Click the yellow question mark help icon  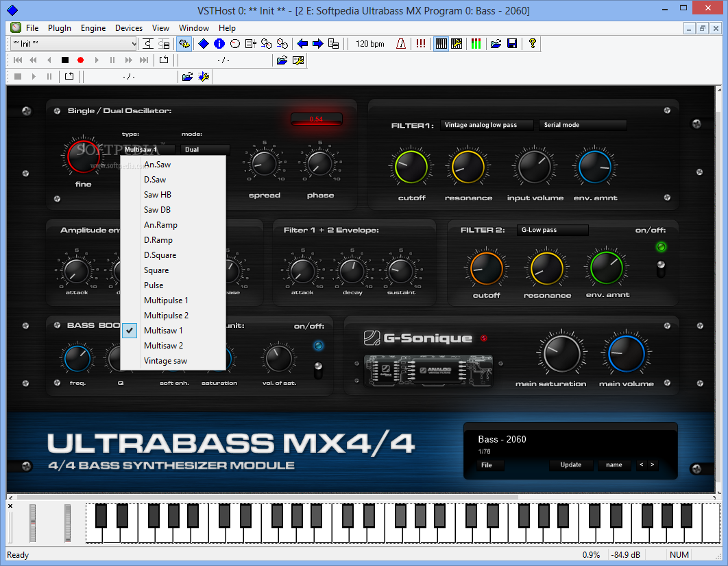(532, 44)
